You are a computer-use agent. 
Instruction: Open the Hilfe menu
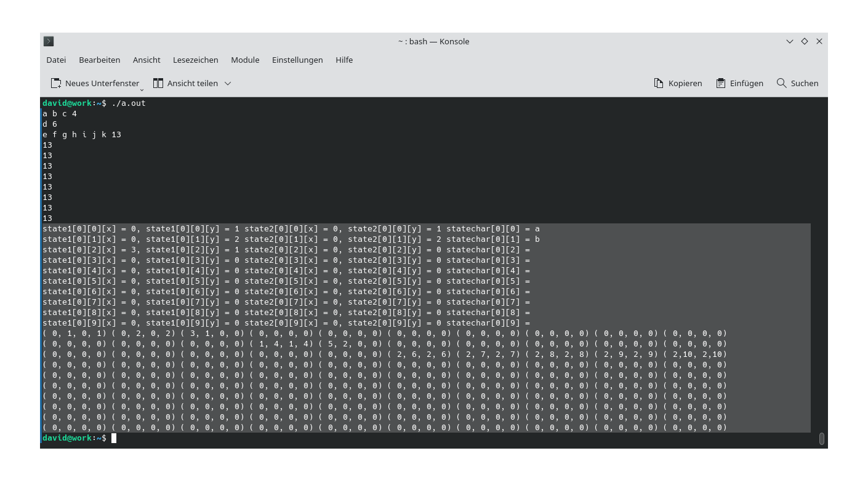coord(344,60)
